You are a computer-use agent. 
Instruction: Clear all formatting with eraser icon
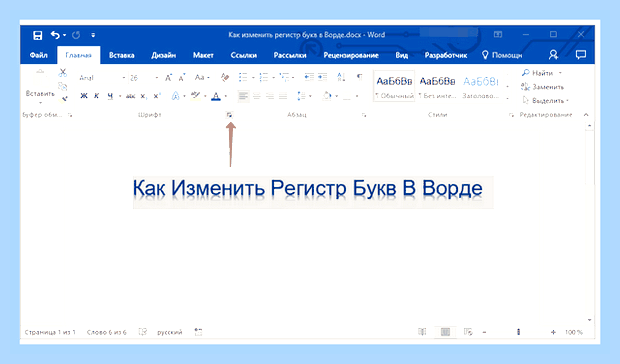coord(225,77)
